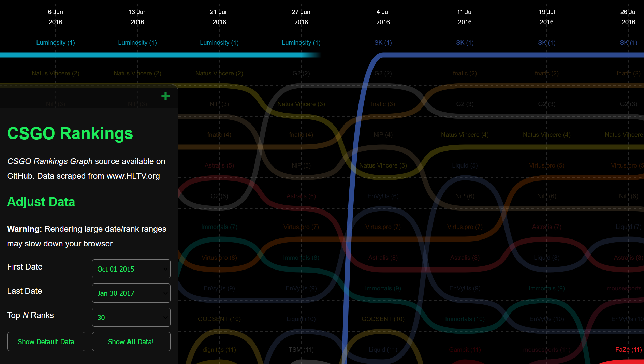Select Gambit (11) label under 11 Jul
Viewport: 644px width, 364px height.
click(465, 350)
